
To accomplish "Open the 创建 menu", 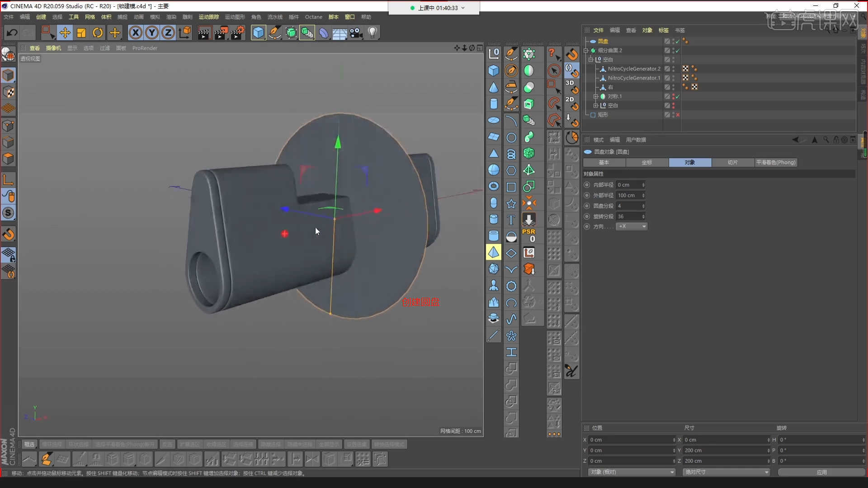I will click(x=41, y=17).
